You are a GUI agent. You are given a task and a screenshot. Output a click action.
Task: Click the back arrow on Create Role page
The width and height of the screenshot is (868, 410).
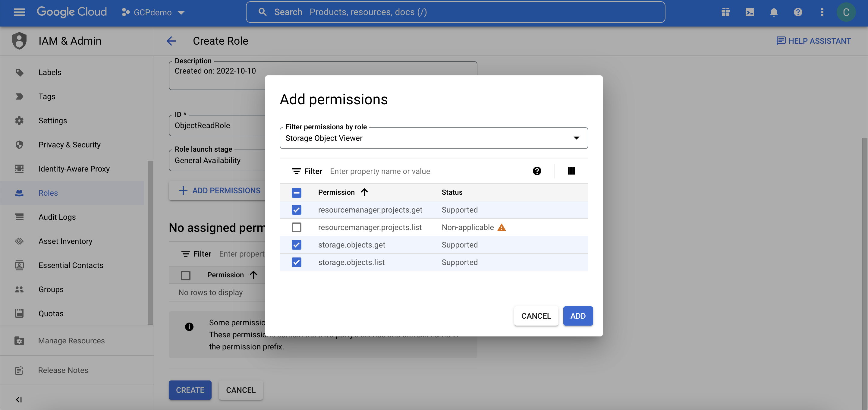point(171,41)
